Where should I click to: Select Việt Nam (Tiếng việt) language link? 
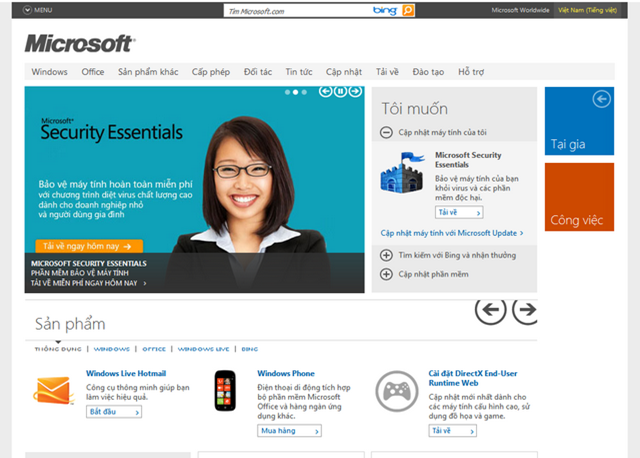click(x=587, y=10)
